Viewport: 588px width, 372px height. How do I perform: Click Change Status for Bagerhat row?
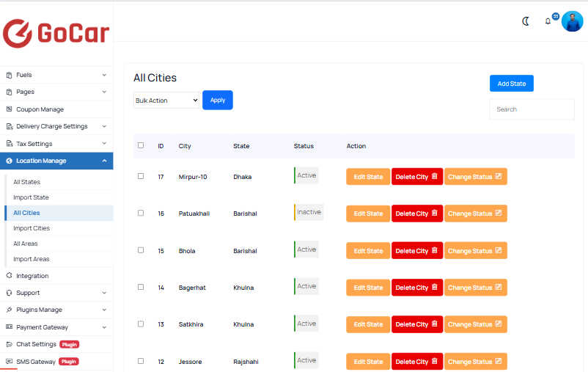click(x=476, y=287)
